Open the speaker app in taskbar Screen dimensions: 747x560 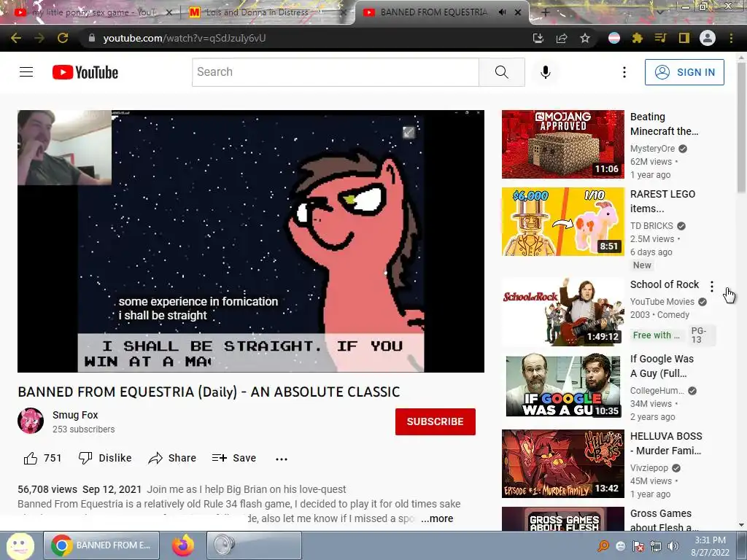click(254, 545)
